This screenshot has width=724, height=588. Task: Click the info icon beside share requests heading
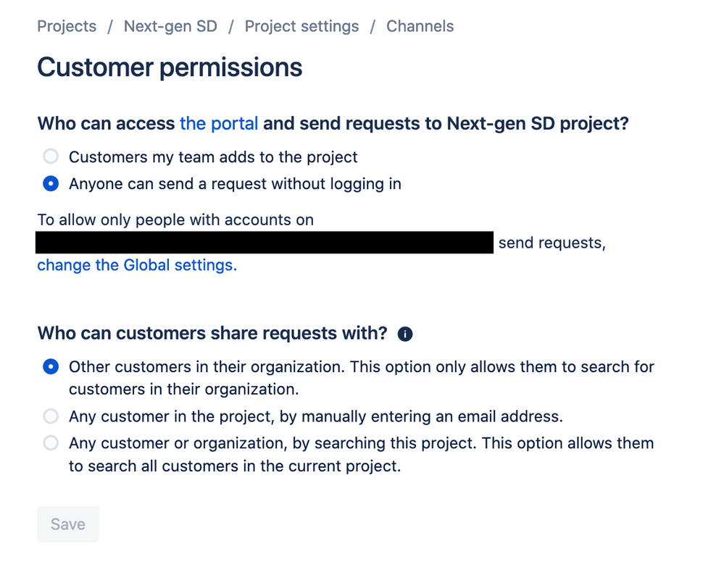click(x=405, y=334)
